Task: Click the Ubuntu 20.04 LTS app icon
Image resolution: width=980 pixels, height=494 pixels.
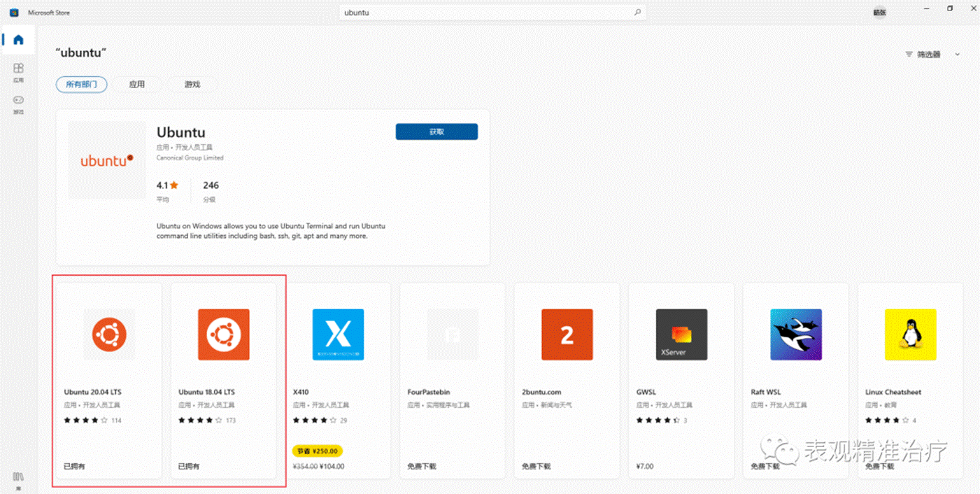Action: tap(108, 334)
